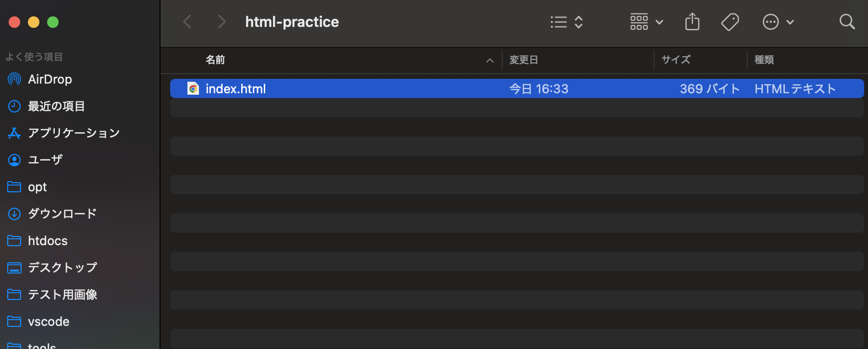Open the Share menu icon
This screenshot has width=868, height=349.
coord(692,22)
